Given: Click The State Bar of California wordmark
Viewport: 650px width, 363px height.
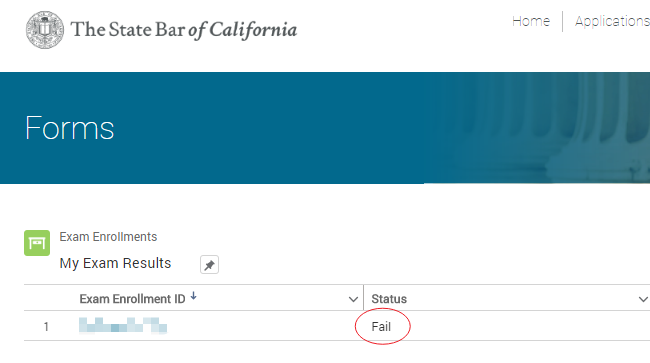Looking at the screenshot, I should pyautogui.click(x=184, y=30).
